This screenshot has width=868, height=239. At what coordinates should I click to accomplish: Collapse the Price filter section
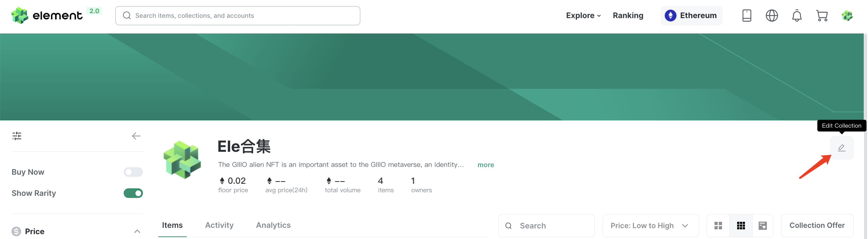point(137,231)
